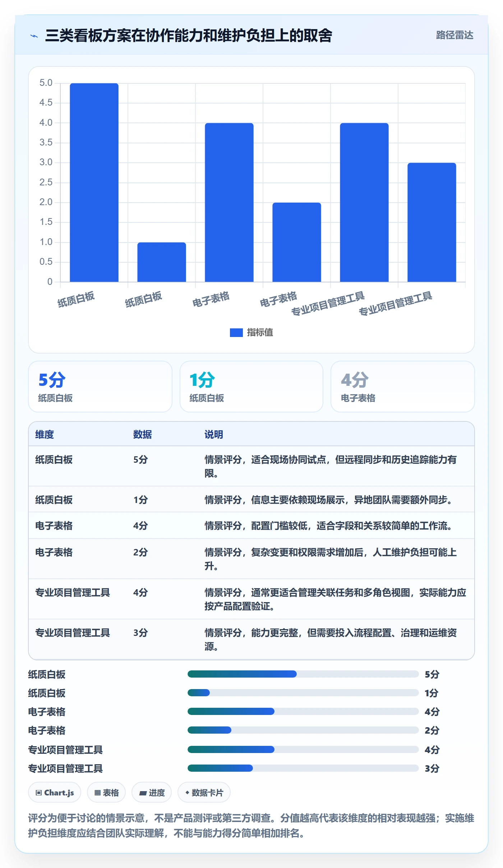The width and height of the screenshot is (503, 868).
Task: Click the 2.5 y-axis tick label
Action: (46, 183)
